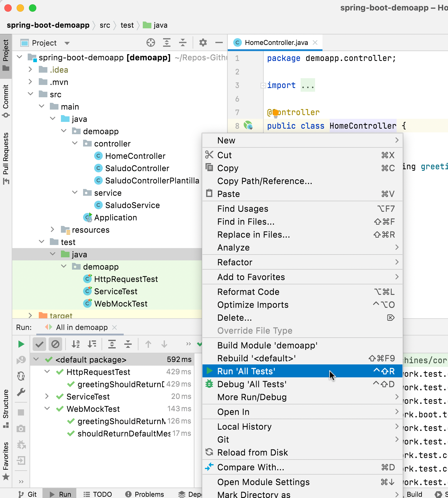The image size is (448, 498).
Task: Open the Project view dropdown
Action: [67, 43]
